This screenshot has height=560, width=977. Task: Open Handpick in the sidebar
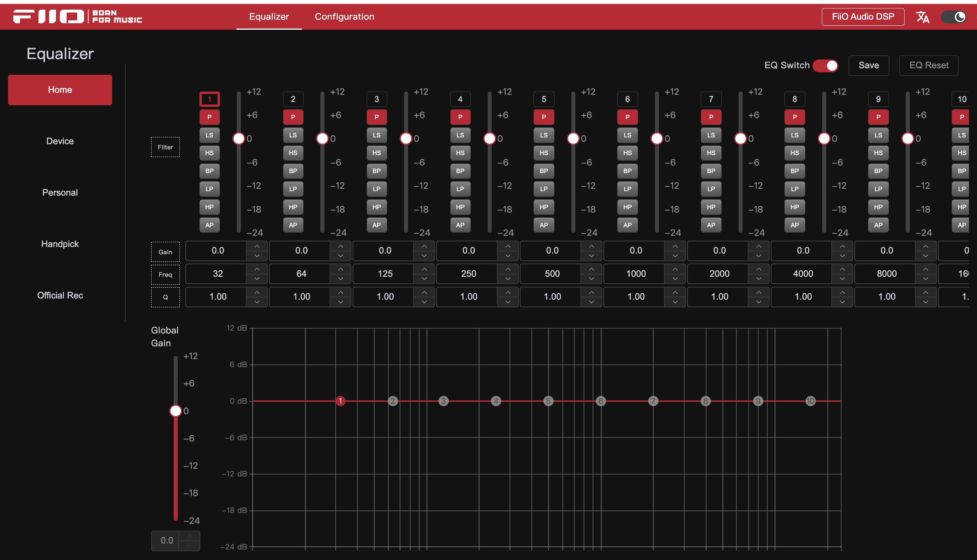pyautogui.click(x=60, y=244)
